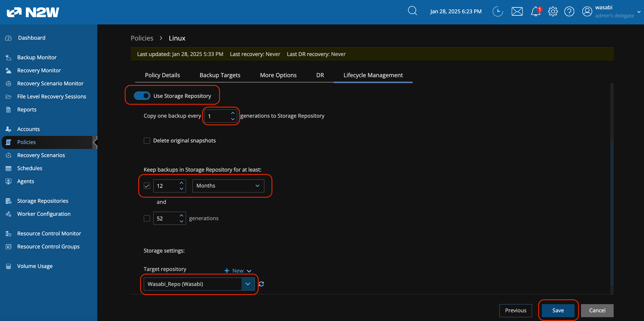Click the refresh icon beside Target repository
The image size is (644, 321).
pos(261,284)
